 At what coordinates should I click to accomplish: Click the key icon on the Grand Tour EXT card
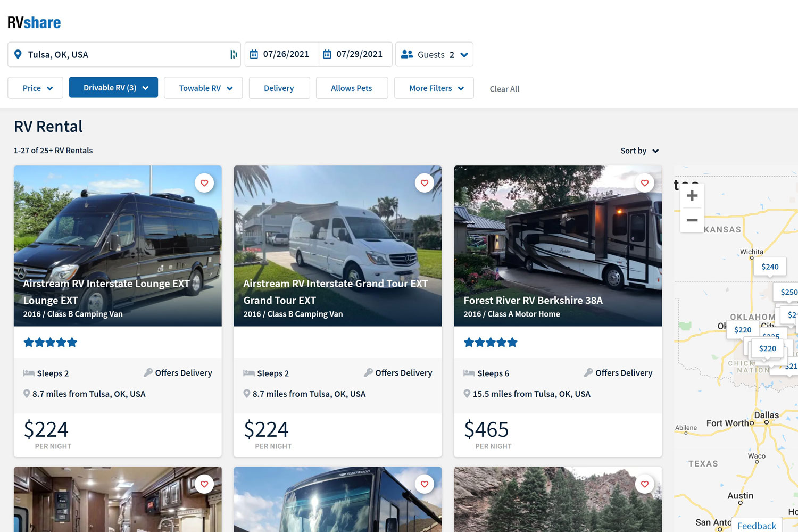(368, 372)
